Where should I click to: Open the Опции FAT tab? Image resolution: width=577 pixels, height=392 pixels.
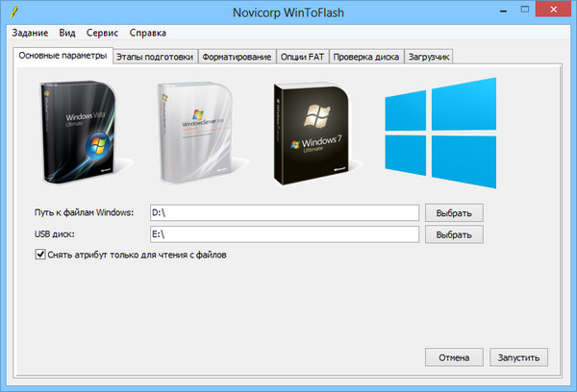302,57
